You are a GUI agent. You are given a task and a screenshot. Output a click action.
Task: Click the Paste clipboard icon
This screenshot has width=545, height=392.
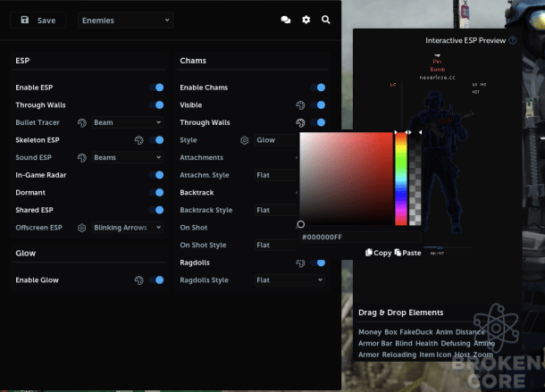coord(398,253)
